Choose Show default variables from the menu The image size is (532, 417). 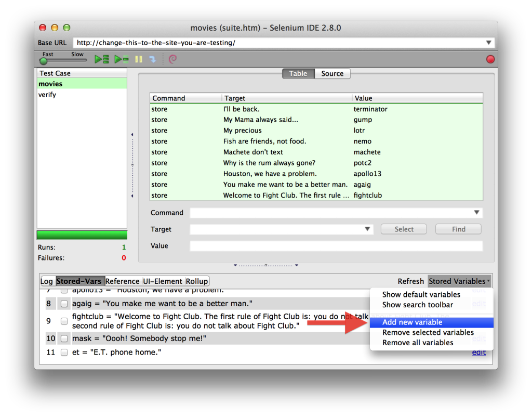pos(421,294)
